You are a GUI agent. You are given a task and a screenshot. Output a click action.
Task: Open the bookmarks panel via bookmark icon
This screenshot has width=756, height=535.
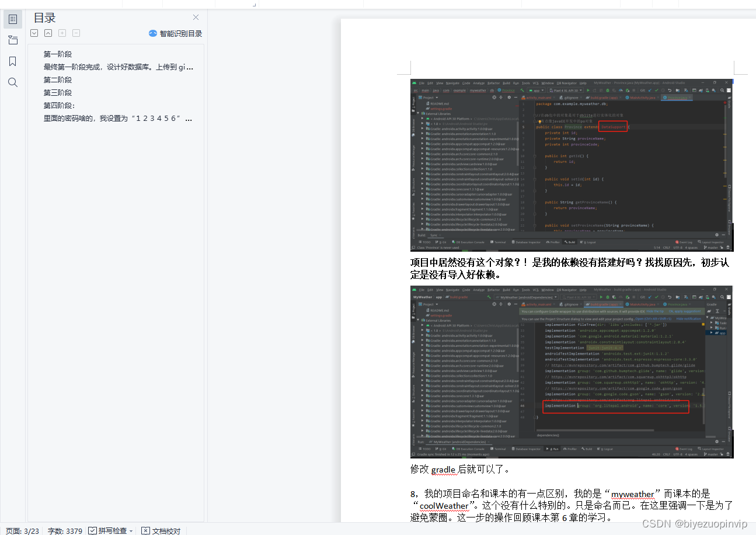pos(12,61)
